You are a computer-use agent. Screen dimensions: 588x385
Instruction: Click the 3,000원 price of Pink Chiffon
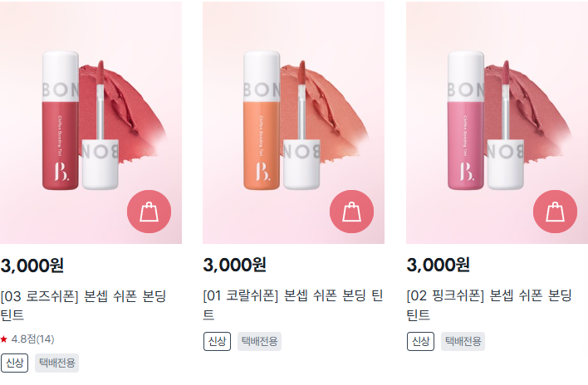click(x=438, y=266)
